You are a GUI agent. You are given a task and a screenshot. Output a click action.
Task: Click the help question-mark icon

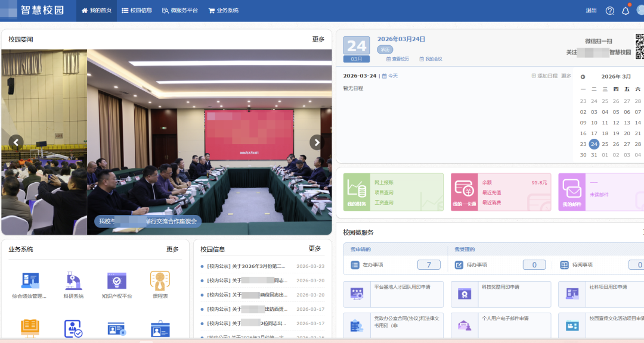point(609,10)
